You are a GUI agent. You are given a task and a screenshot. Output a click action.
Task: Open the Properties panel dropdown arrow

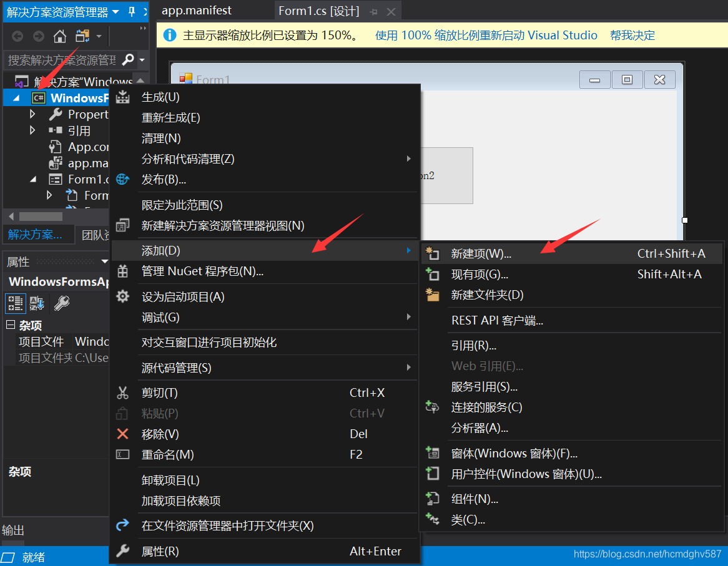(104, 261)
